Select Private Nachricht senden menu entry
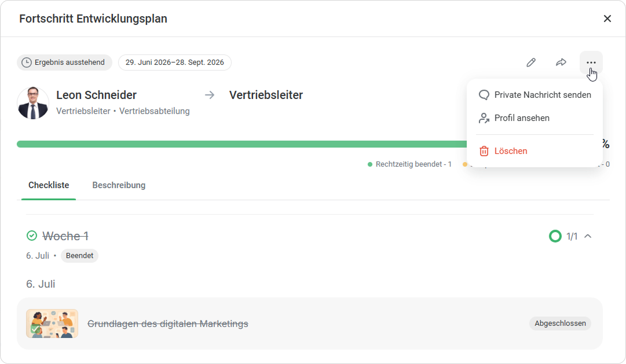Viewport: 626px width, 364px height. pyautogui.click(x=535, y=95)
